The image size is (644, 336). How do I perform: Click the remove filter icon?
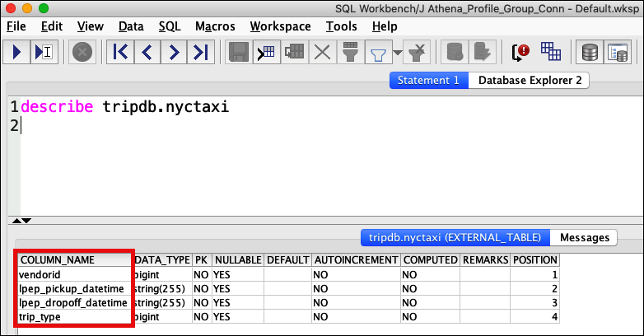click(x=418, y=53)
